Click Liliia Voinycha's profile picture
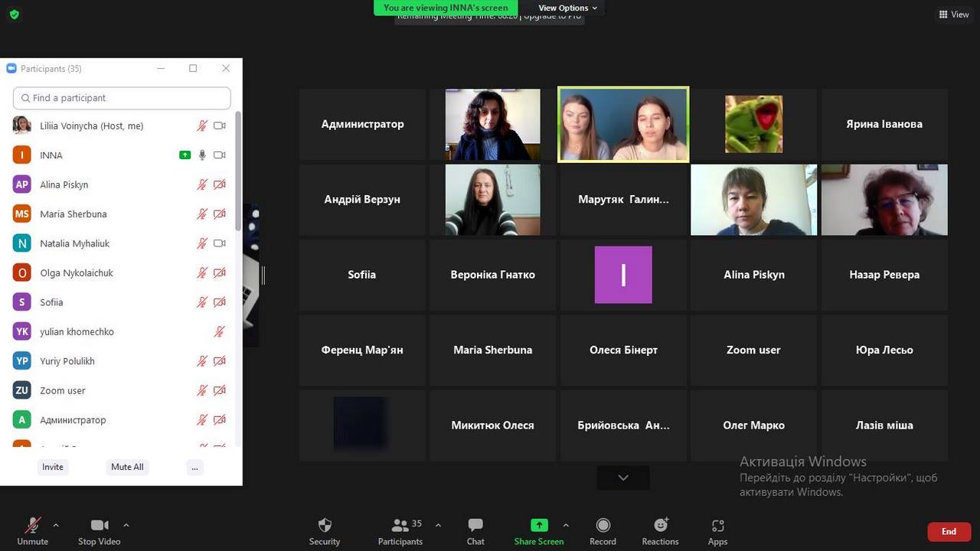Screen dimensions: 980x551 coord(21,126)
